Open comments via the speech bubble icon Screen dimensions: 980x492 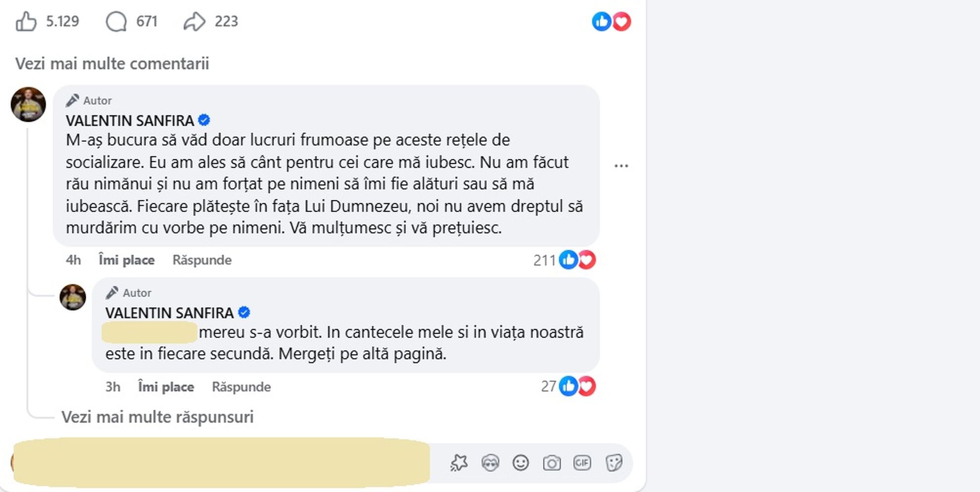tap(116, 22)
